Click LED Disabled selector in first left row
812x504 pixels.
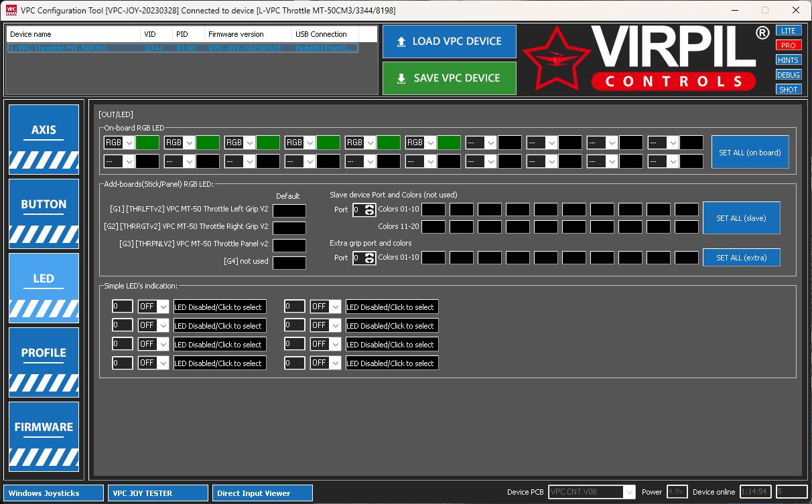pyautogui.click(x=220, y=307)
